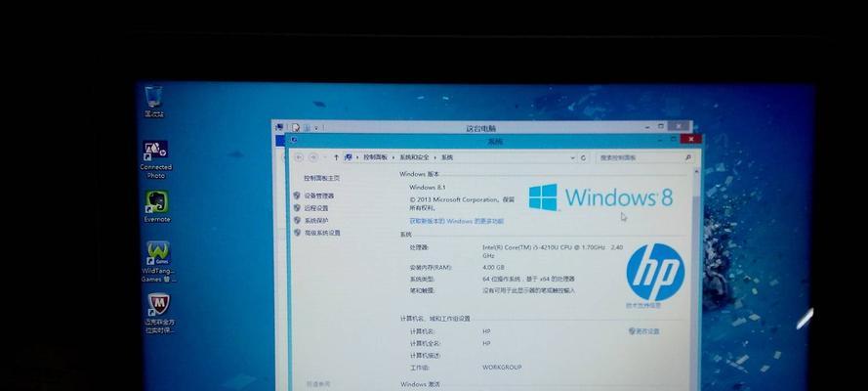Click the scroll-up arrow of System window scrollbar
This screenshot has width=868, height=391.
[697, 172]
